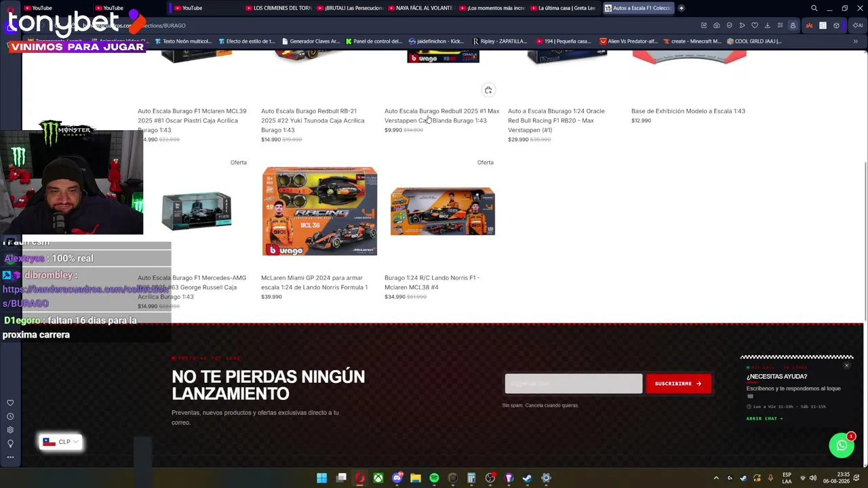Switch to the 'La última casa | Greta Lee' tab
Image resolution: width=868 pixels, height=488 pixels.
tap(563, 8)
